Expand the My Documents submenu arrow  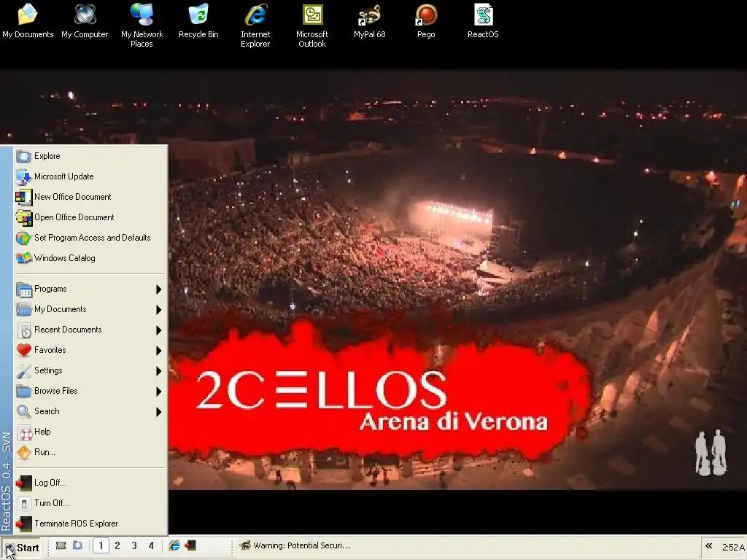(x=158, y=310)
